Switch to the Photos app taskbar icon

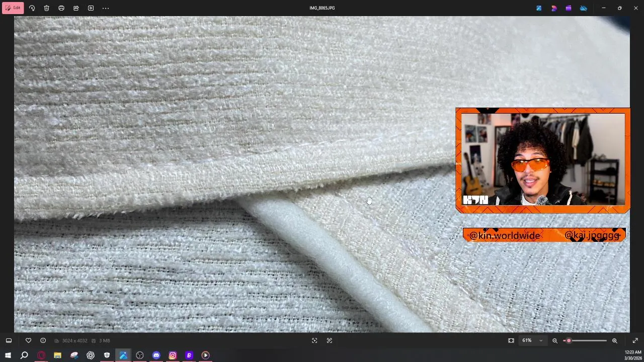(x=123, y=355)
